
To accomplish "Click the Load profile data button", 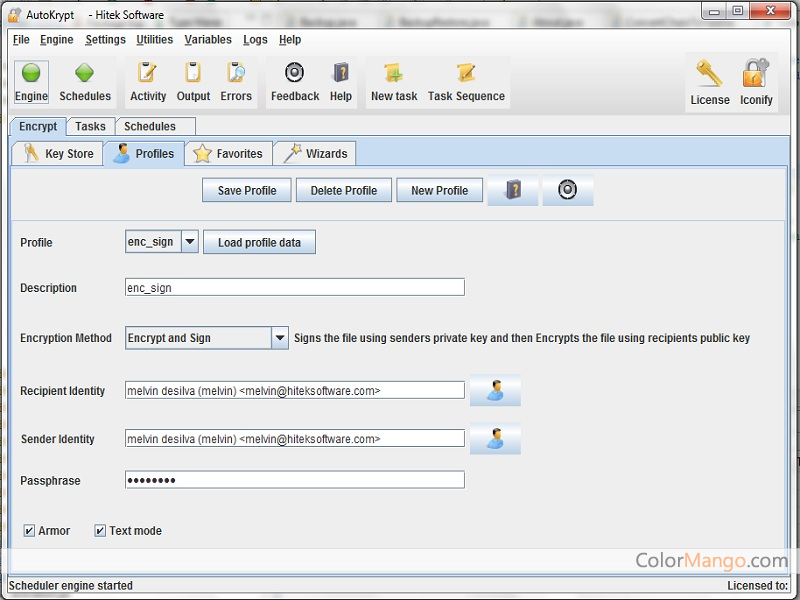I will point(259,242).
